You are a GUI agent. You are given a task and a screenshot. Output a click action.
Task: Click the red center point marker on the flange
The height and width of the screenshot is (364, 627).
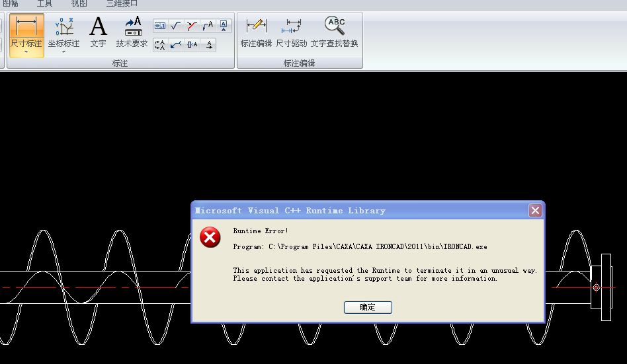(x=596, y=287)
